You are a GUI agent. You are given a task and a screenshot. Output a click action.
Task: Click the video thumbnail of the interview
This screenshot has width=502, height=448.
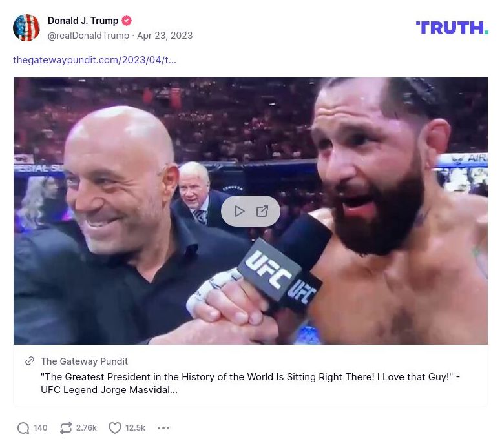tap(362, 161)
